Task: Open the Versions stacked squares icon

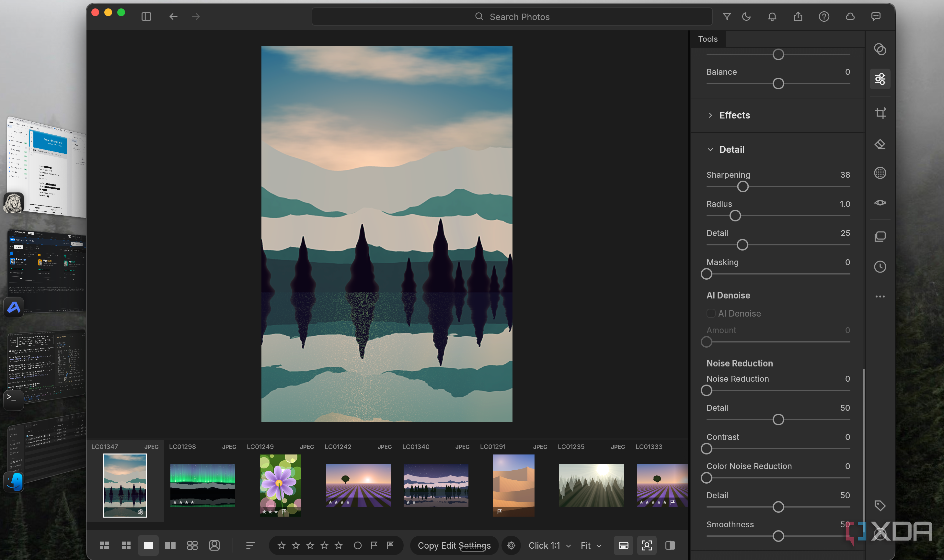Action: [880, 237]
